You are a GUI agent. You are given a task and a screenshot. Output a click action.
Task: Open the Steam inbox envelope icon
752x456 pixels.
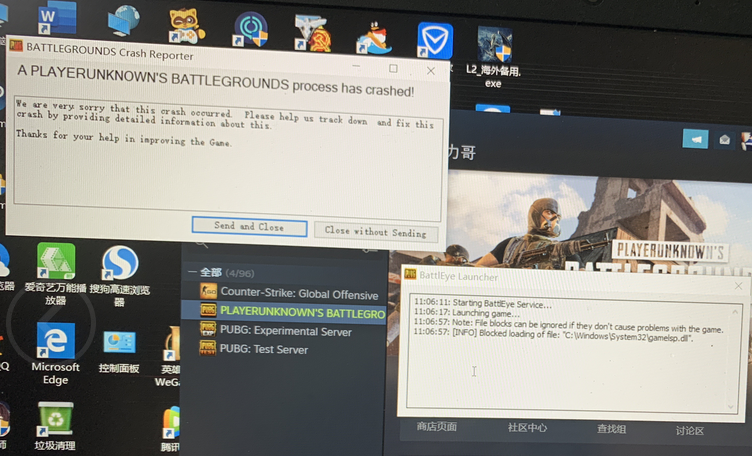[725, 140]
